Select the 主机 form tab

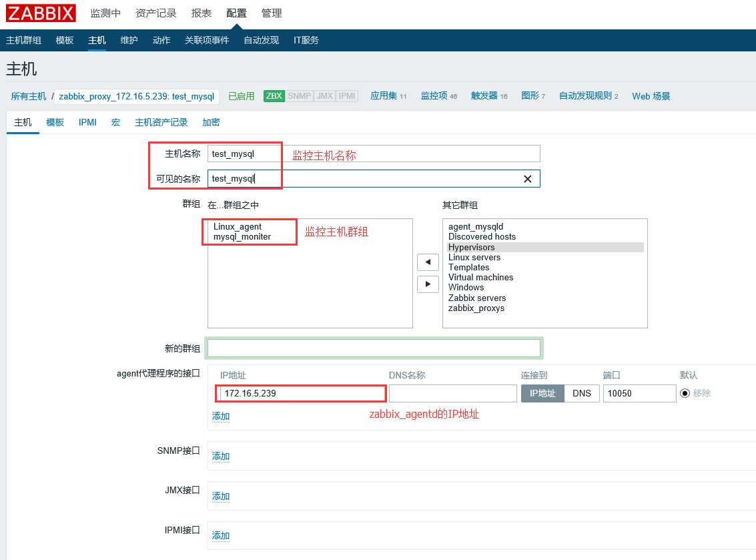pos(23,123)
